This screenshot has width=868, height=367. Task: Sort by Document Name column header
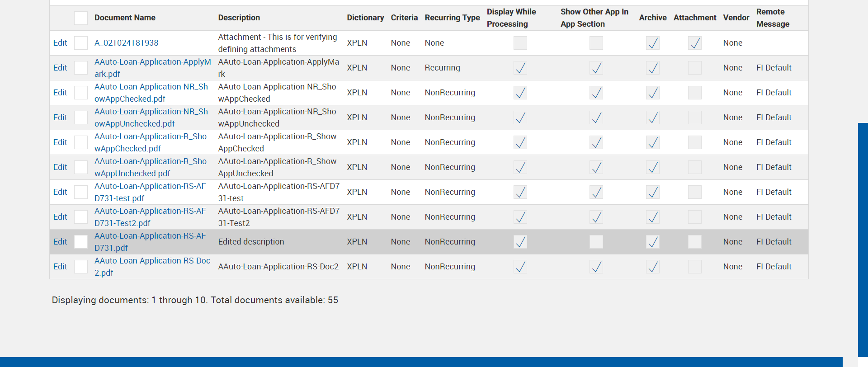125,18
